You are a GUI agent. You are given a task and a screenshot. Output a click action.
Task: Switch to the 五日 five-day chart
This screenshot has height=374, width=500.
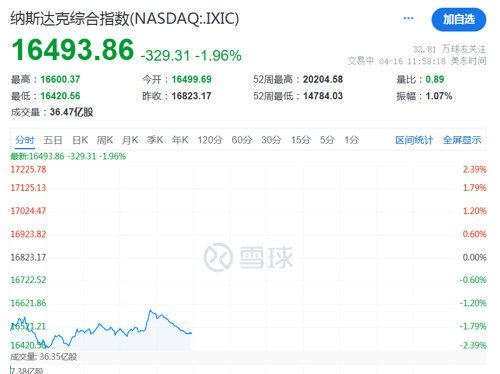(x=53, y=140)
